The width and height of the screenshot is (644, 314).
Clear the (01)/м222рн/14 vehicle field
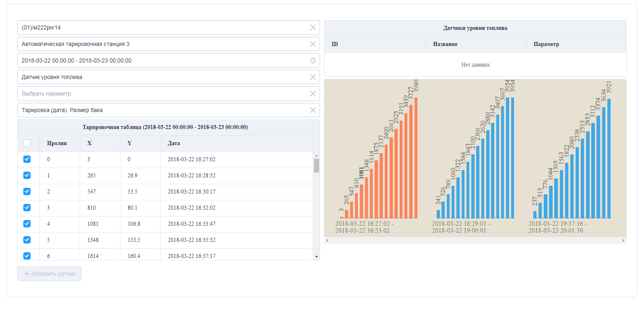[x=313, y=27]
